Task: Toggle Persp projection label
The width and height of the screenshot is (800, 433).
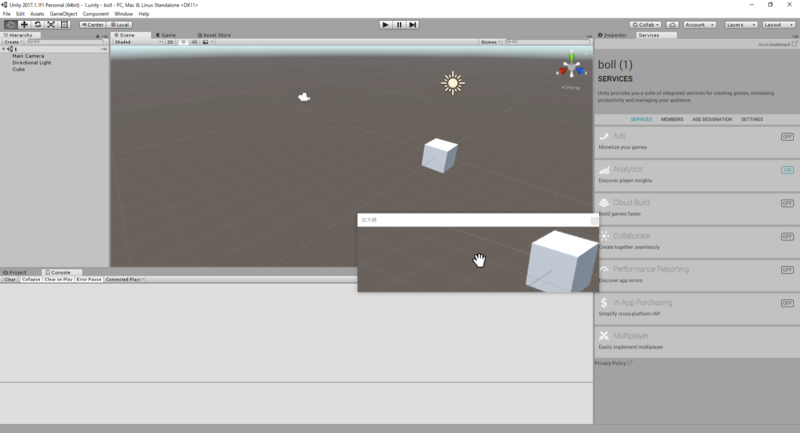Action: (x=571, y=88)
